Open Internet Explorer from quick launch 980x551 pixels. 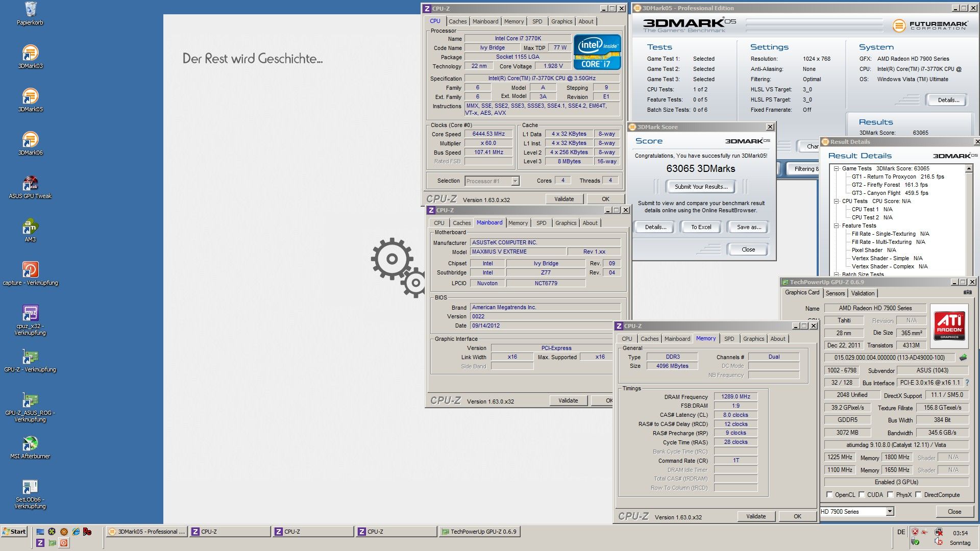tap(76, 532)
